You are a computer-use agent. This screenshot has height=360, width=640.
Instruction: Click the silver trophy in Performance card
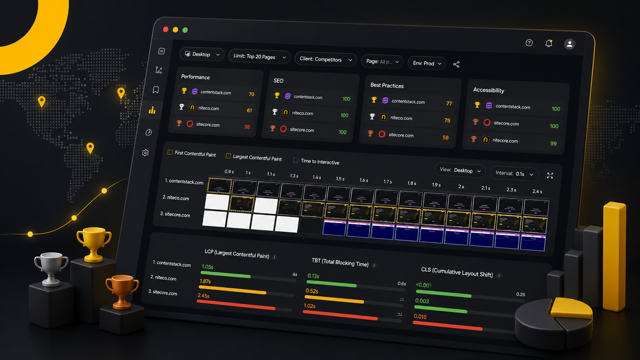coord(182,107)
